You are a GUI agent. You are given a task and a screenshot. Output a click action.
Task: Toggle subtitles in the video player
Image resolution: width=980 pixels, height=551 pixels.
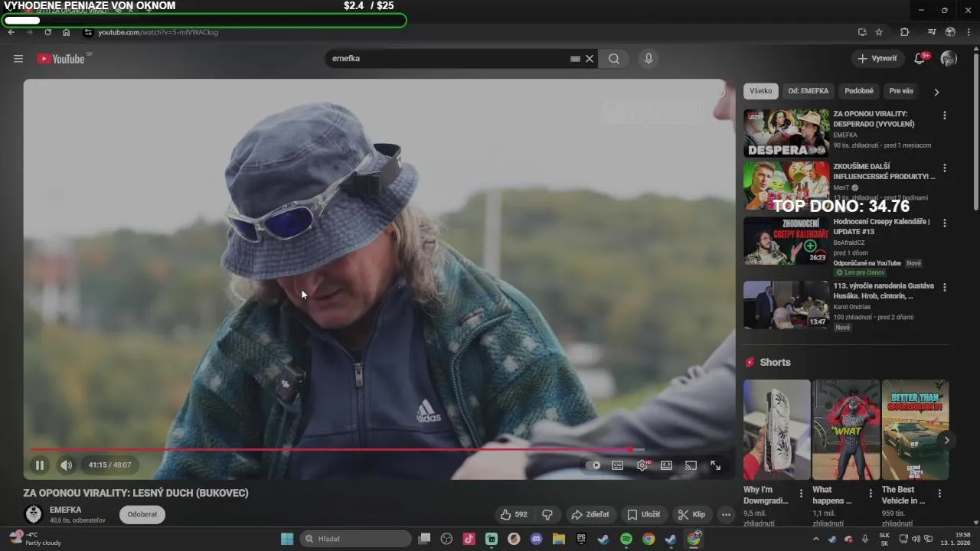618,465
